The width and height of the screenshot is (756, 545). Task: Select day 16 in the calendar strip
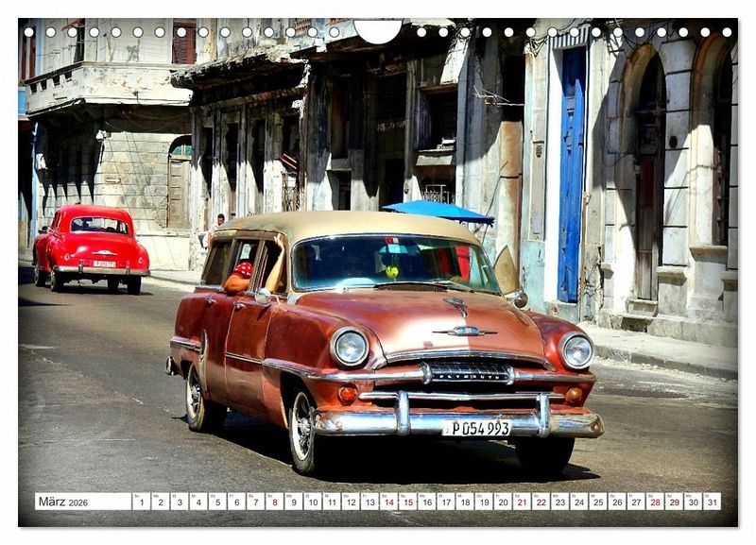pyautogui.click(x=427, y=502)
